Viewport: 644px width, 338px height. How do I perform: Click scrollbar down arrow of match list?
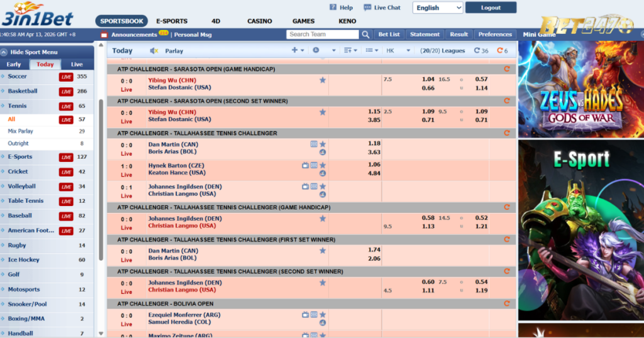101,334
